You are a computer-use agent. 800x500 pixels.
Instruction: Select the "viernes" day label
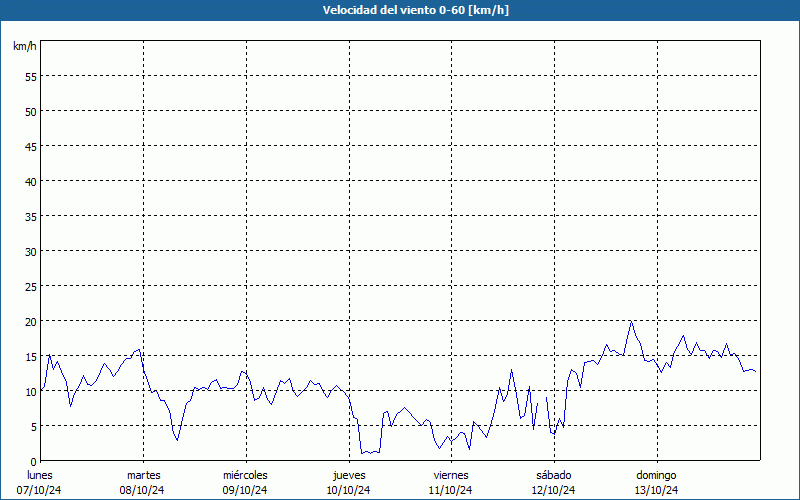click(x=451, y=475)
